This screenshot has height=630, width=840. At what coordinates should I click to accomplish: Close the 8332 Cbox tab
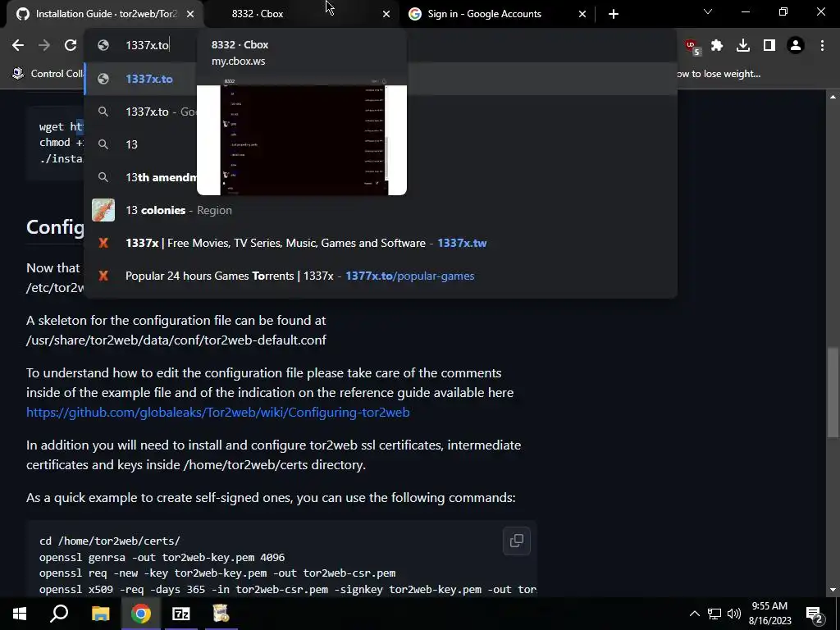[386, 14]
